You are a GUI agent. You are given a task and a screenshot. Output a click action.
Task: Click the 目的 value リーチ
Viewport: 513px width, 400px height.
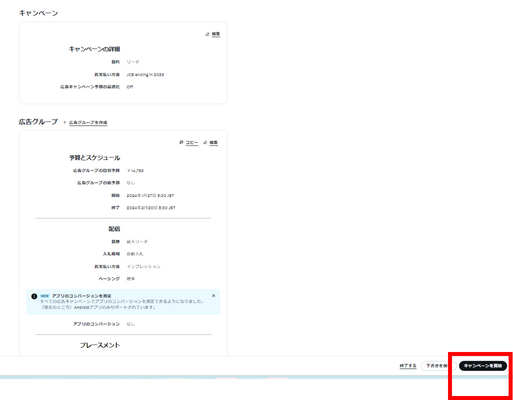click(x=133, y=62)
